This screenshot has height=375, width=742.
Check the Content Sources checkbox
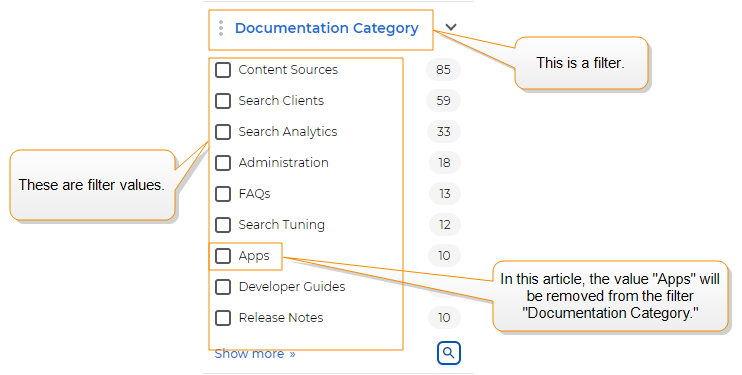pyautogui.click(x=223, y=70)
